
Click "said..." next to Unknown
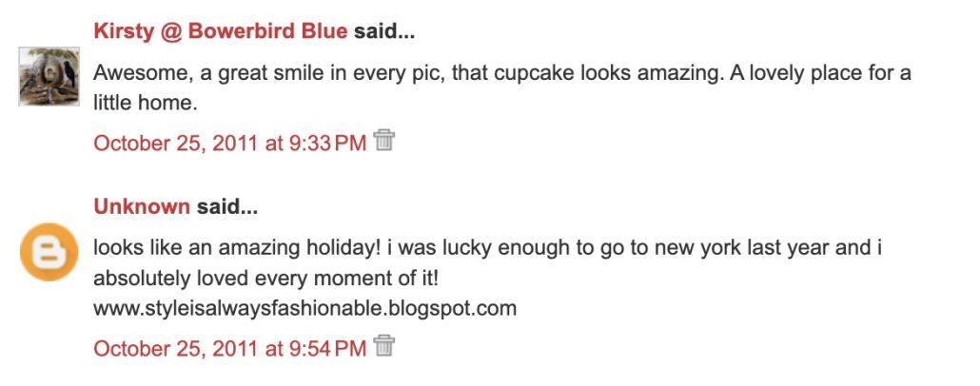point(226,206)
